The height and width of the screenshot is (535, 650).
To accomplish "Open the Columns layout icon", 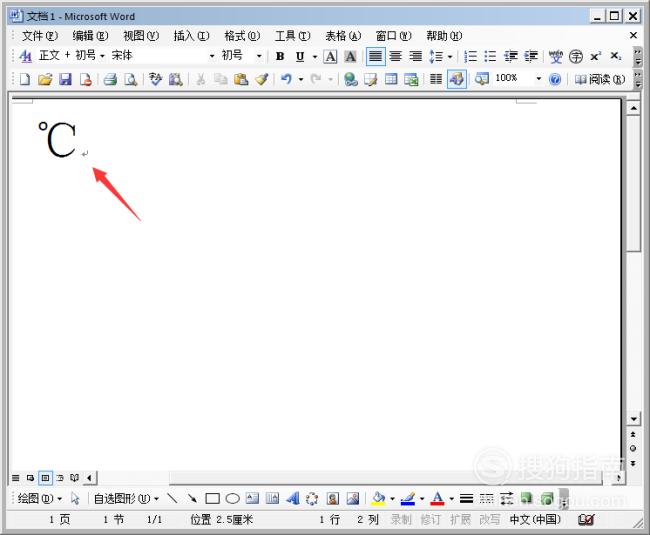I will point(436,79).
